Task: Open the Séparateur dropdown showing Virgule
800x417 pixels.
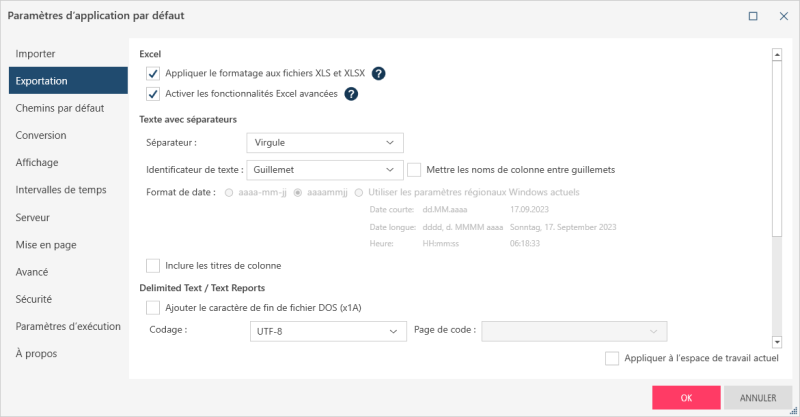Action: point(325,142)
